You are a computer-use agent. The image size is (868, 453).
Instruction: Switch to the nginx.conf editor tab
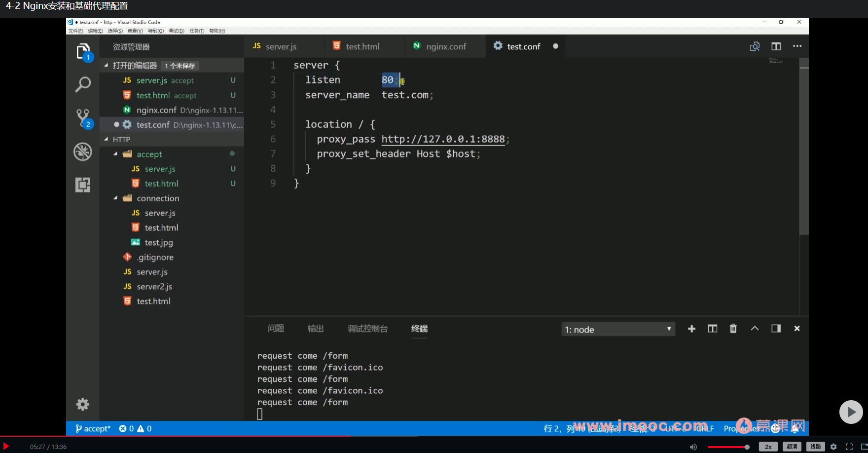(x=445, y=46)
